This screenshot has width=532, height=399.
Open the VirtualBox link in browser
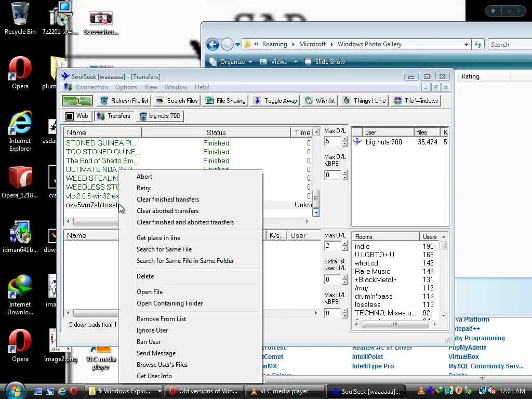463,356
